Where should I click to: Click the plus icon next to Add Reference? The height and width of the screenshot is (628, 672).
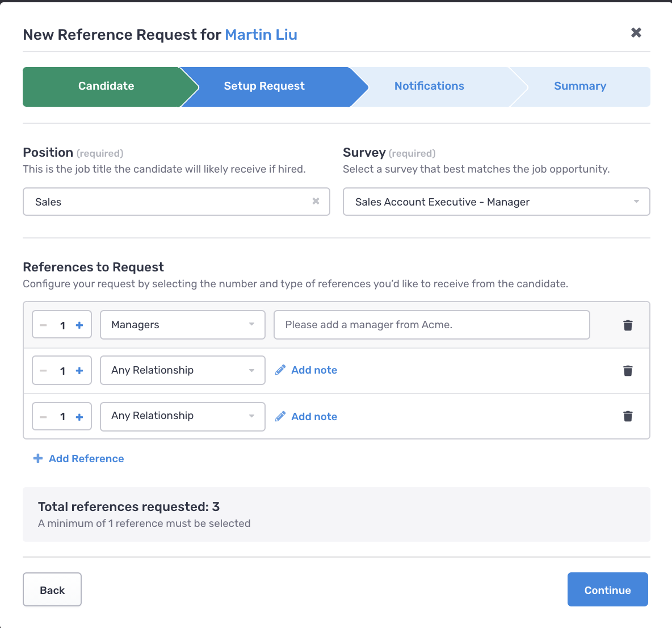pos(38,458)
